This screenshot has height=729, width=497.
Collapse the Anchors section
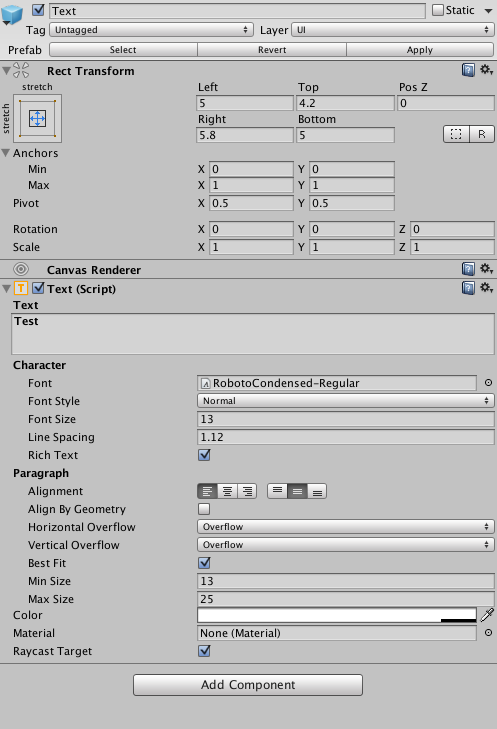click(x=6, y=153)
